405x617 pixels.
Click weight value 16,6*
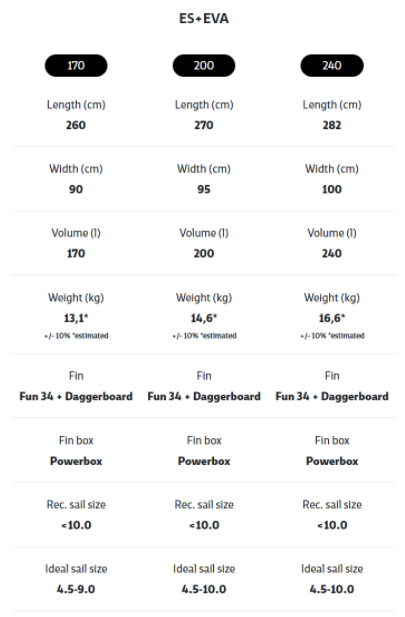(332, 318)
